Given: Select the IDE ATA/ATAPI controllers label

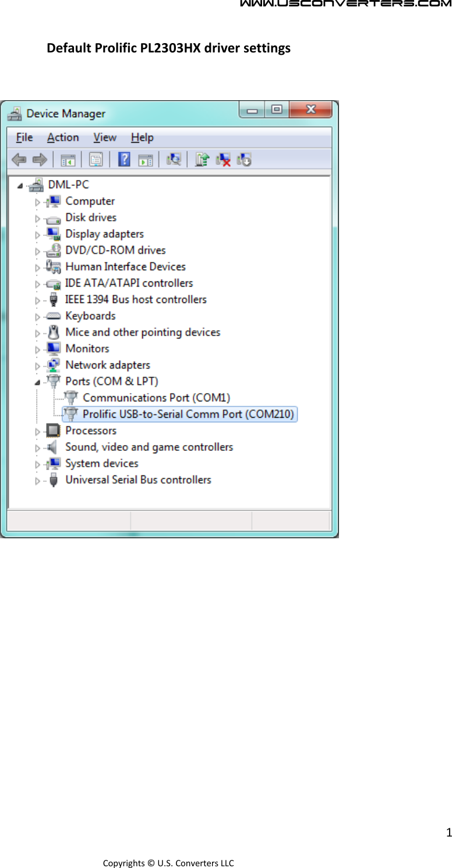Looking at the screenshot, I should click(x=129, y=283).
